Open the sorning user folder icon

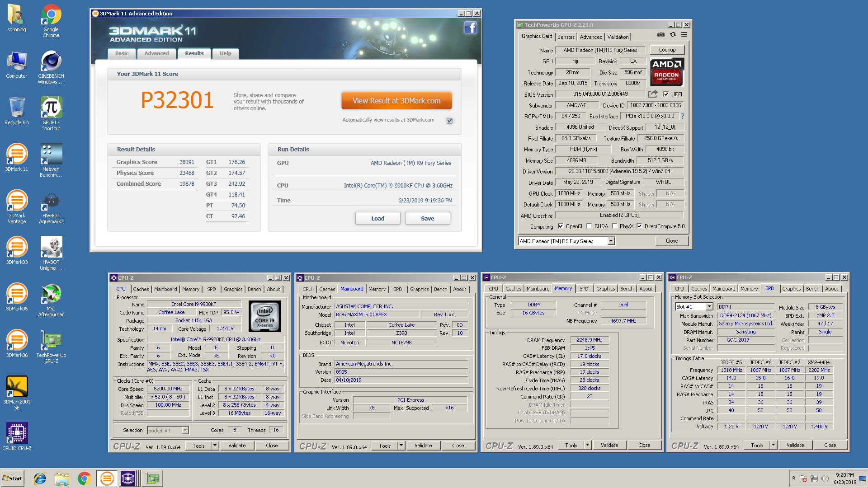(x=16, y=18)
